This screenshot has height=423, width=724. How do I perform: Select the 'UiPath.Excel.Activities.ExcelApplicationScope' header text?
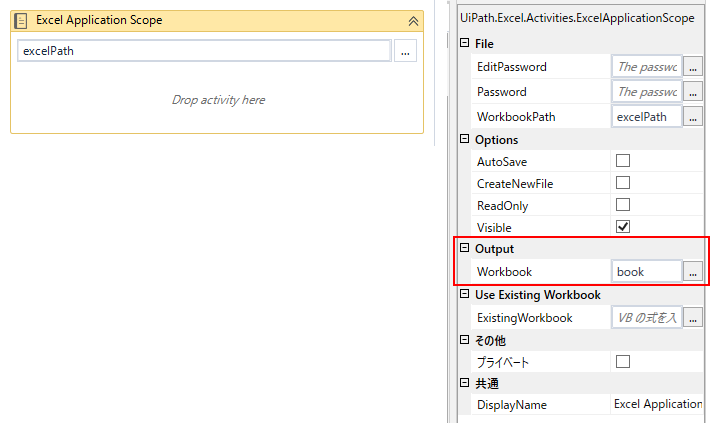(577, 18)
